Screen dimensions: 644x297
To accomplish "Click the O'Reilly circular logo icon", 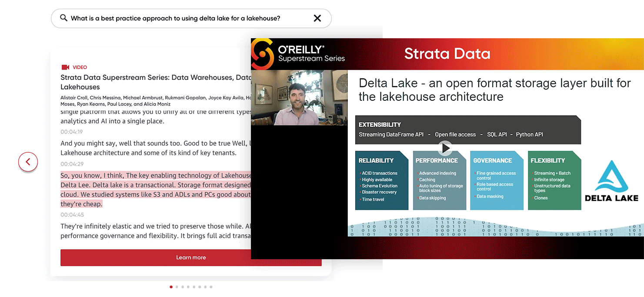I will tap(262, 54).
